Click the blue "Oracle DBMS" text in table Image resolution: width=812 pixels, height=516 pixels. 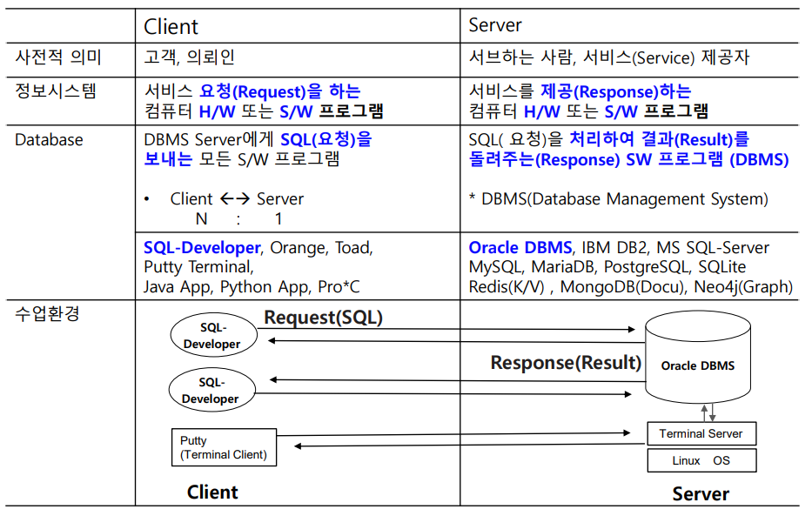click(520, 247)
